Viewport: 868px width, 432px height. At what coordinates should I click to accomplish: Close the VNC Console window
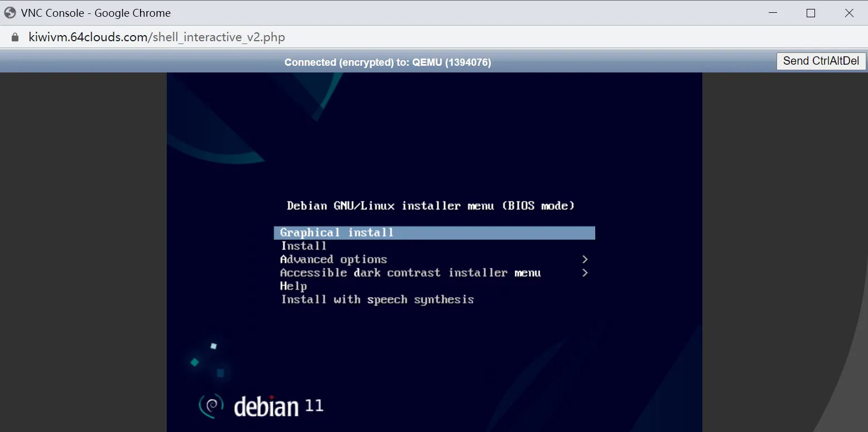coord(849,13)
